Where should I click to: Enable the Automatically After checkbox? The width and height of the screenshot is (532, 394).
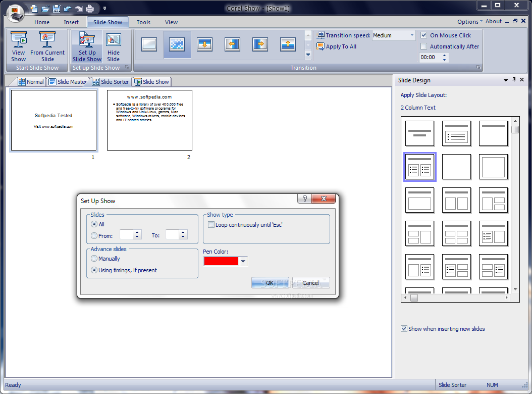[x=424, y=46]
